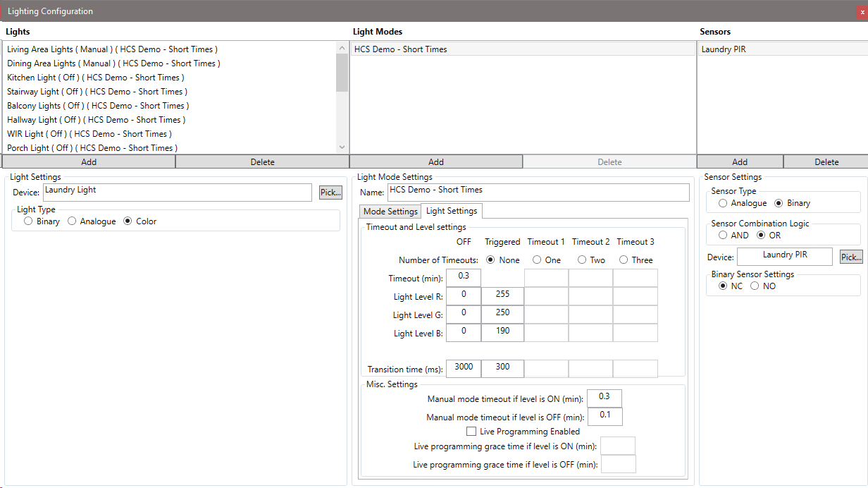Enable the Live Programming checkbox

471,432
